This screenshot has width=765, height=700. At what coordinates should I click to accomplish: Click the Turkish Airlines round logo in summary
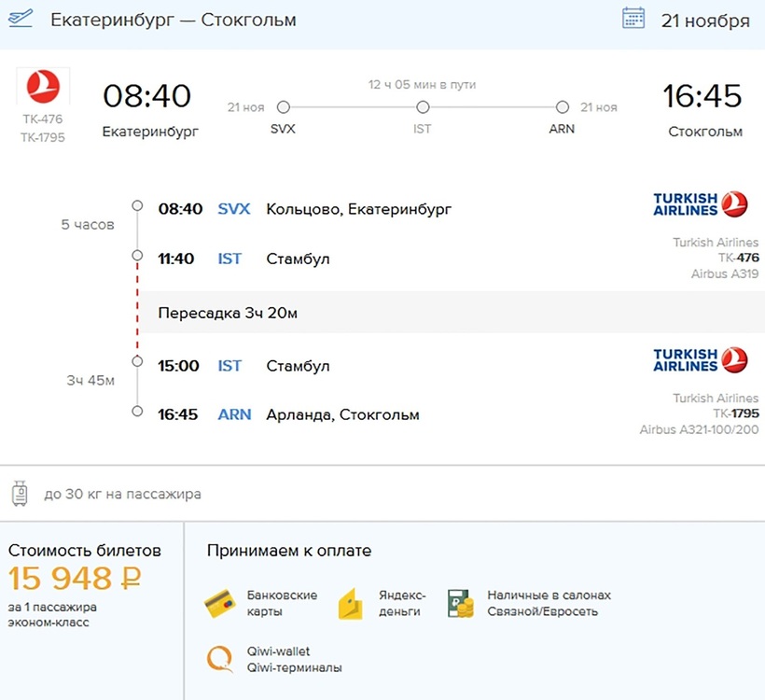tap(43, 87)
